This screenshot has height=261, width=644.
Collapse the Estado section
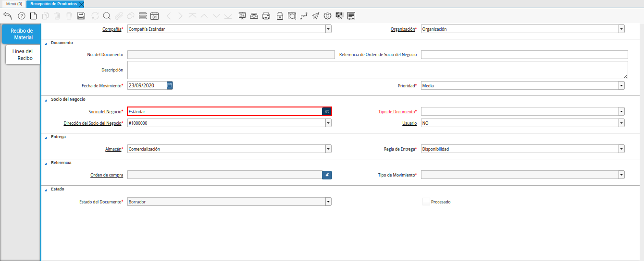pos(46,190)
